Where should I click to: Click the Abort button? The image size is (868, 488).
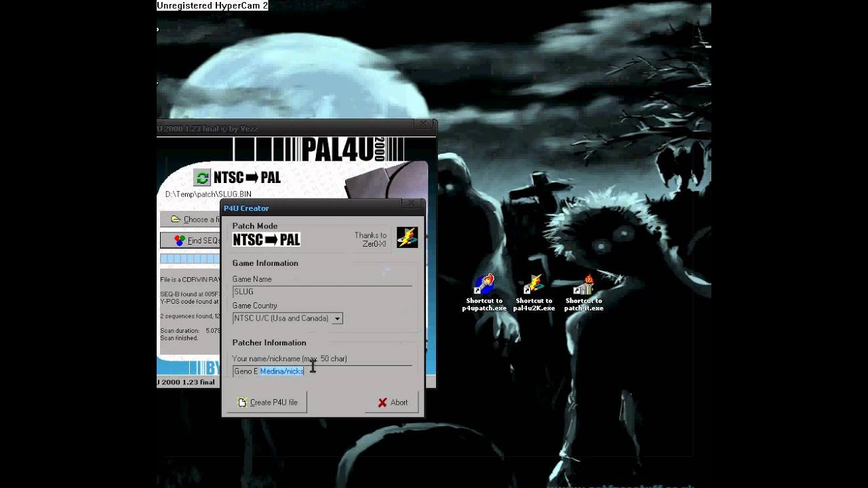point(392,402)
